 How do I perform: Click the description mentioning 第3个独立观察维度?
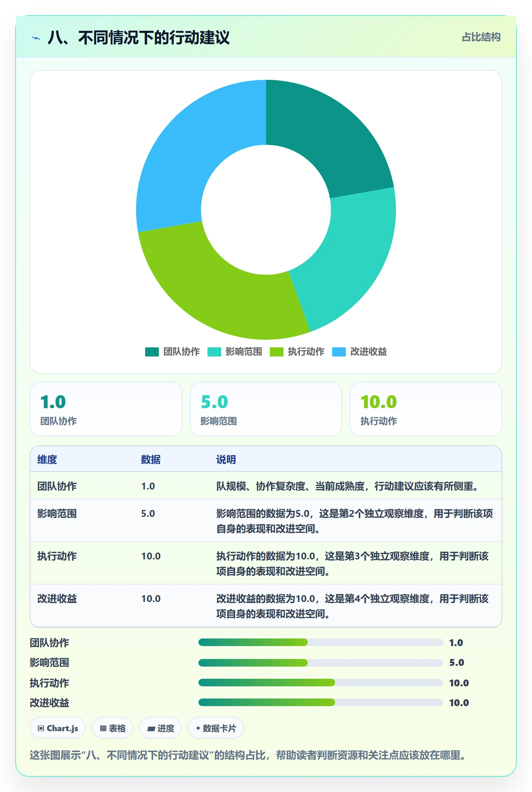coord(353,564)
